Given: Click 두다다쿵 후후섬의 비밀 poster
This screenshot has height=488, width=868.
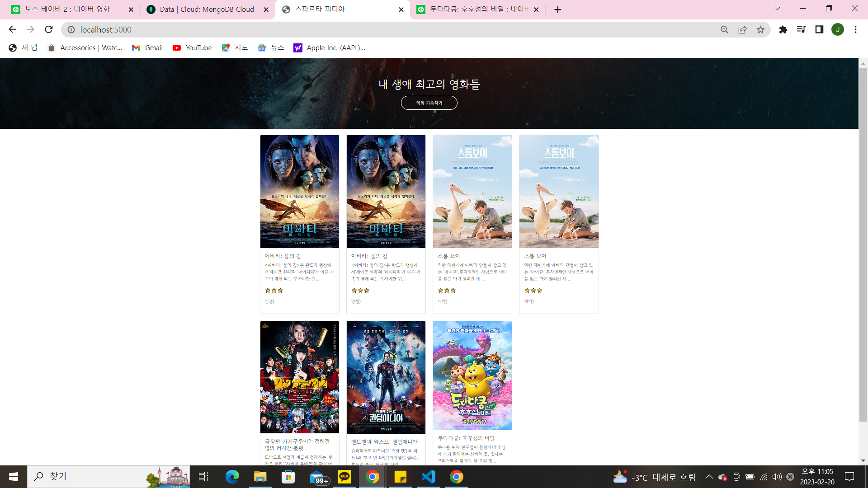Looking at the screenshot, I should point(472,375).
